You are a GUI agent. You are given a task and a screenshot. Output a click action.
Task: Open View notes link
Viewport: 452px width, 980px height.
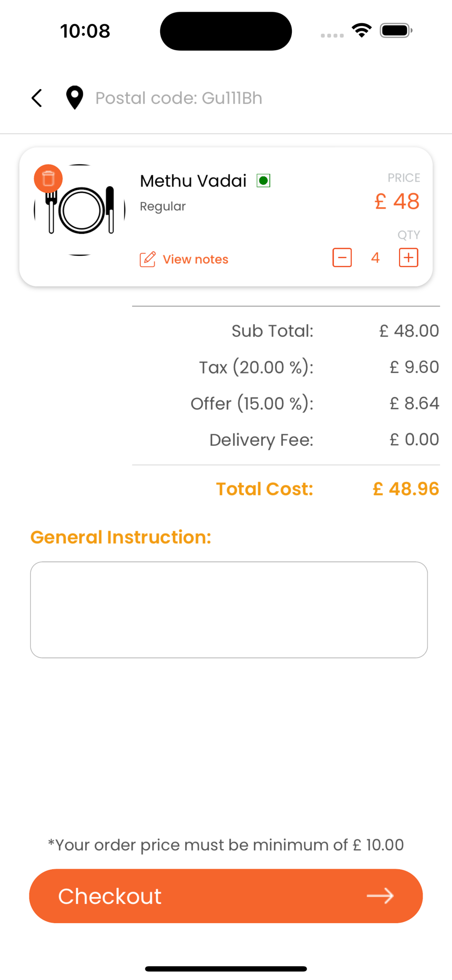[x=195, y=259]
